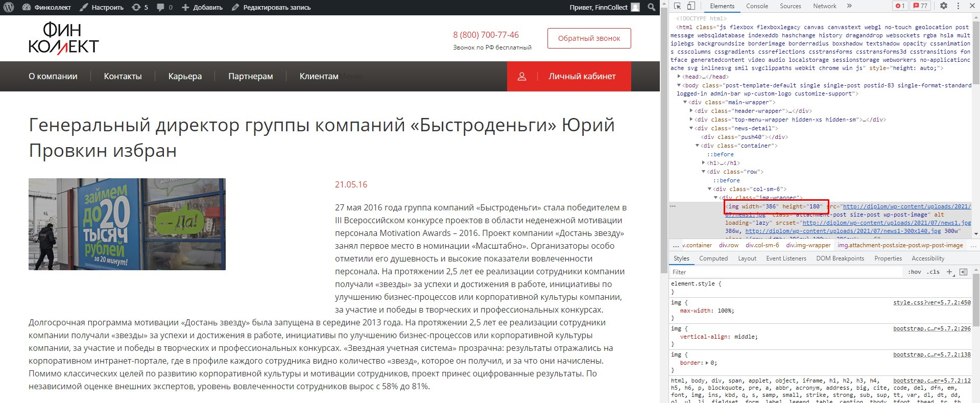Screen dimensions: 980x403
Task: Click the article thumbnail image
Action: 127,224
